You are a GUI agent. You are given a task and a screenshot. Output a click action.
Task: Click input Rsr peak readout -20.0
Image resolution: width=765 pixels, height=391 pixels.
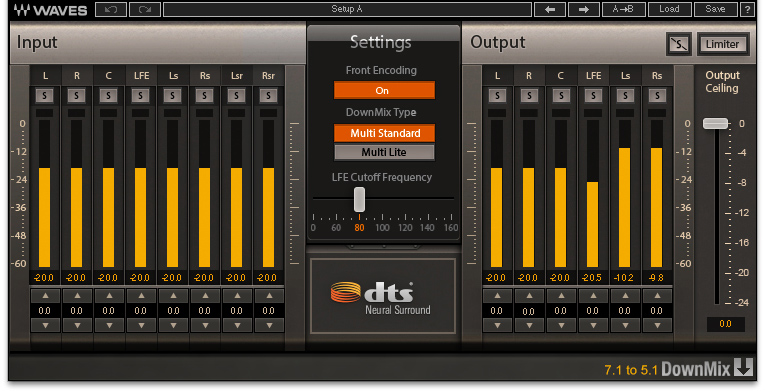click(267, 278)
